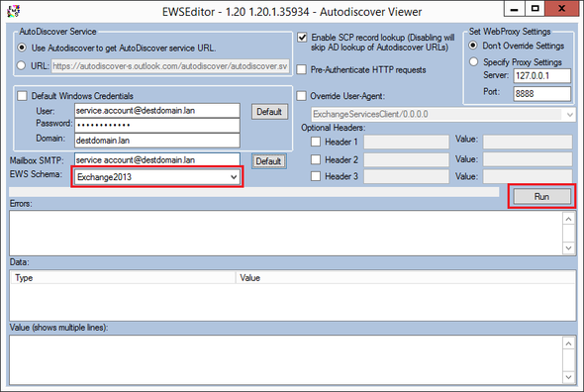Viewport: 584px width, 392px height.
Task: Click Errors box scroll up arrow
Action: click(x=568, y=219)
